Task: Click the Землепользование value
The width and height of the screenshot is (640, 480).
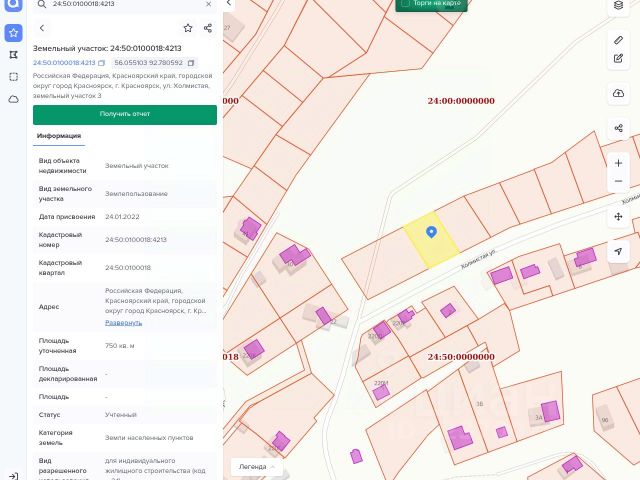Action: (x=136, y=193)
